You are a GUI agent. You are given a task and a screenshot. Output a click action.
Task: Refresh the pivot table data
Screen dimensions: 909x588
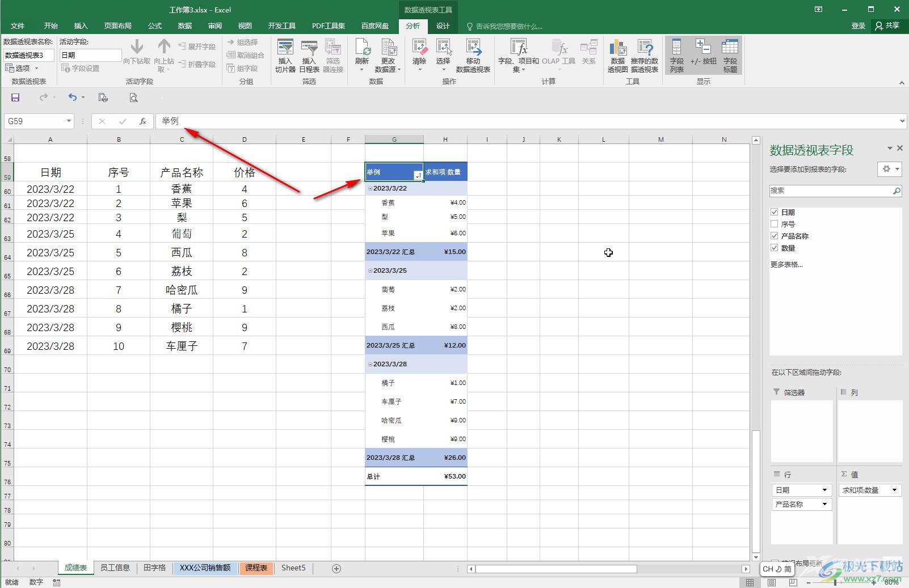[x=362, y=56]
